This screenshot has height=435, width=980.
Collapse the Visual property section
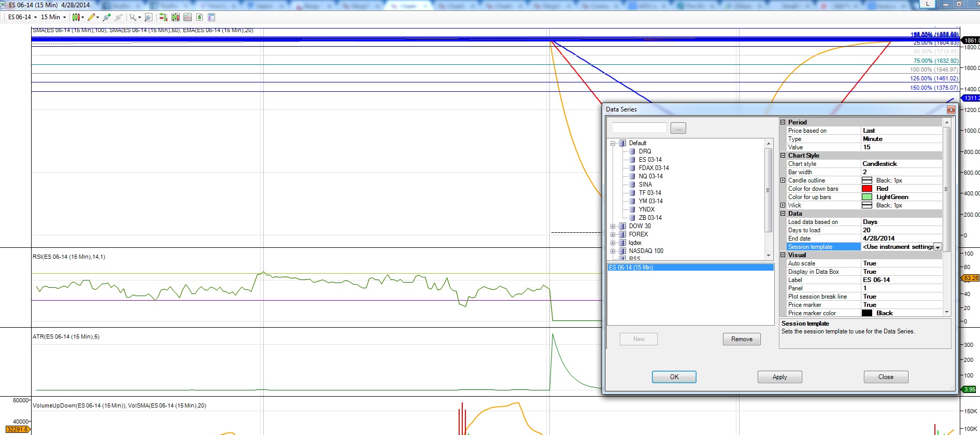(x=783, y=255)
